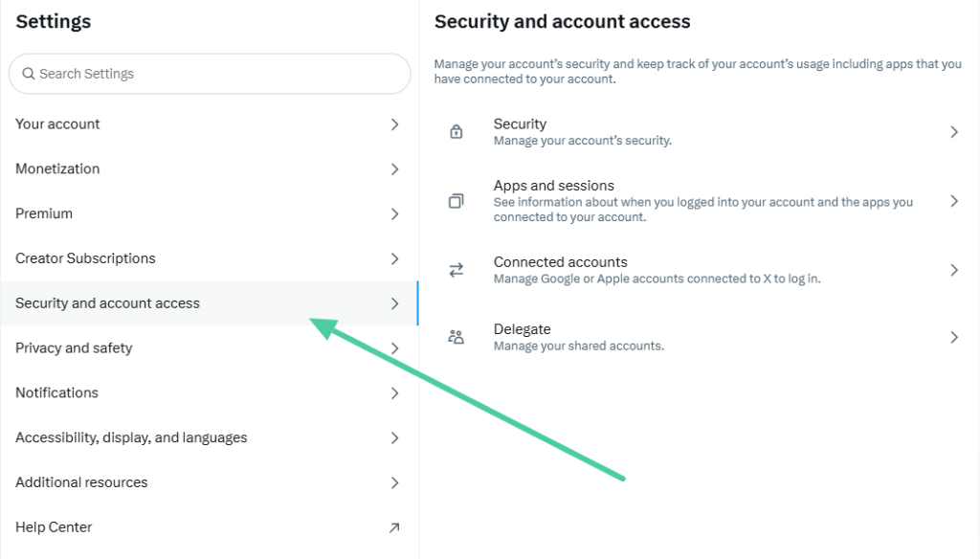The image size is (980, 559).
Task: Open Your account settings
Action: 209,123
